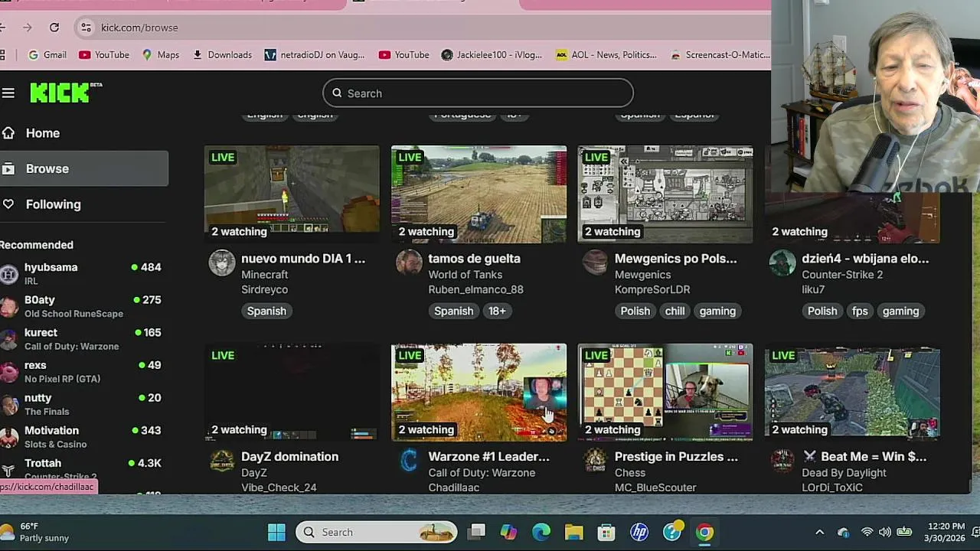This screenshot has width=980, height=551.
Task: Open hyubsama recommended channel
Action: pos(81,273)
